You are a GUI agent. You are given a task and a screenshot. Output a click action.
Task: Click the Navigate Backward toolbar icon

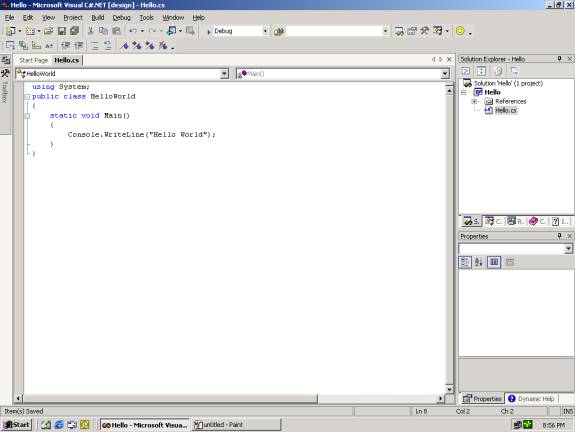[x=171, y=31]
